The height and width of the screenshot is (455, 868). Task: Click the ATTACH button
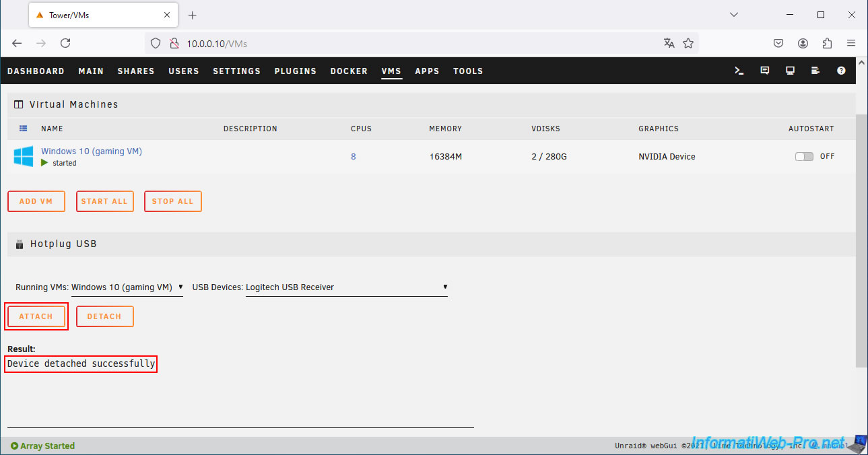[x=36, y=316]
